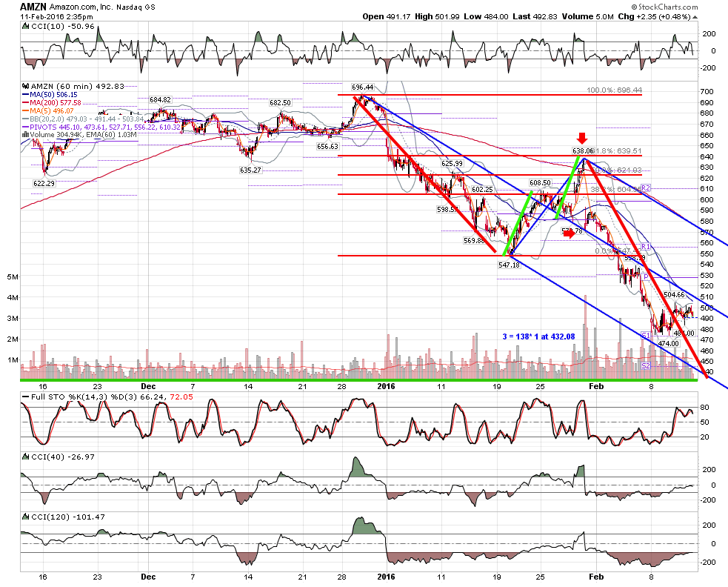Screen dimensions: 728x587
Task: Select the MA(200) 577.58 legend entry
Action: pos(52,103)
